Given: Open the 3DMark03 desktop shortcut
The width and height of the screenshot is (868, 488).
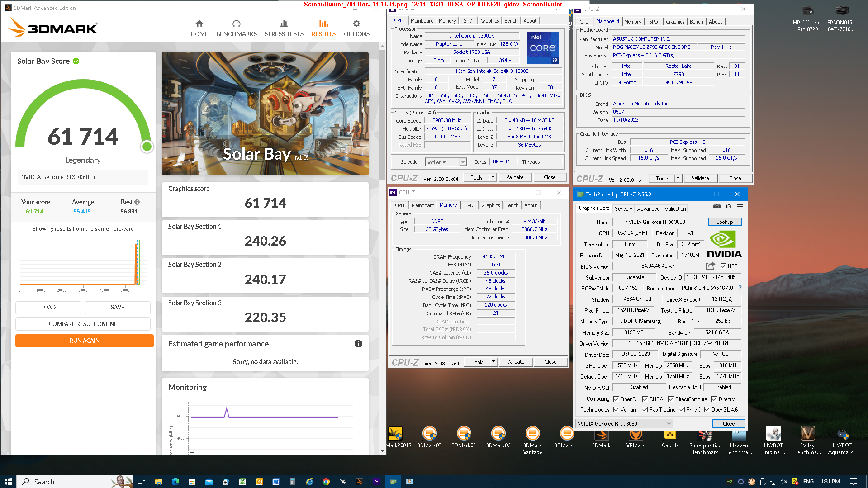Looking at the screenshot, I should coord(429,437).
